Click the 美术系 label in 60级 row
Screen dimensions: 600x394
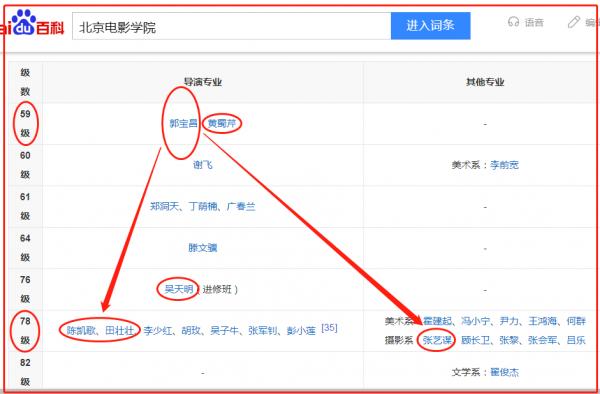coord(466,165)
